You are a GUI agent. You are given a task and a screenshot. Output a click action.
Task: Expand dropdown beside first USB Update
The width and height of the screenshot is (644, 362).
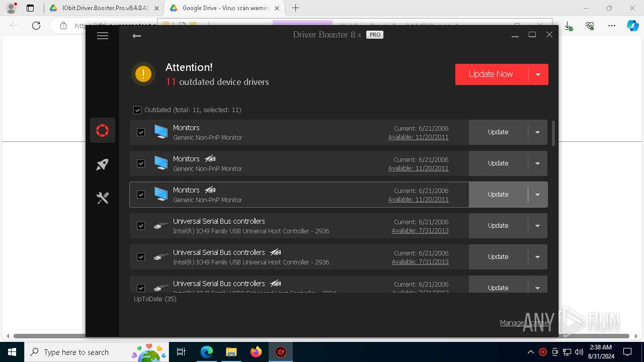(x=537, y=226)
